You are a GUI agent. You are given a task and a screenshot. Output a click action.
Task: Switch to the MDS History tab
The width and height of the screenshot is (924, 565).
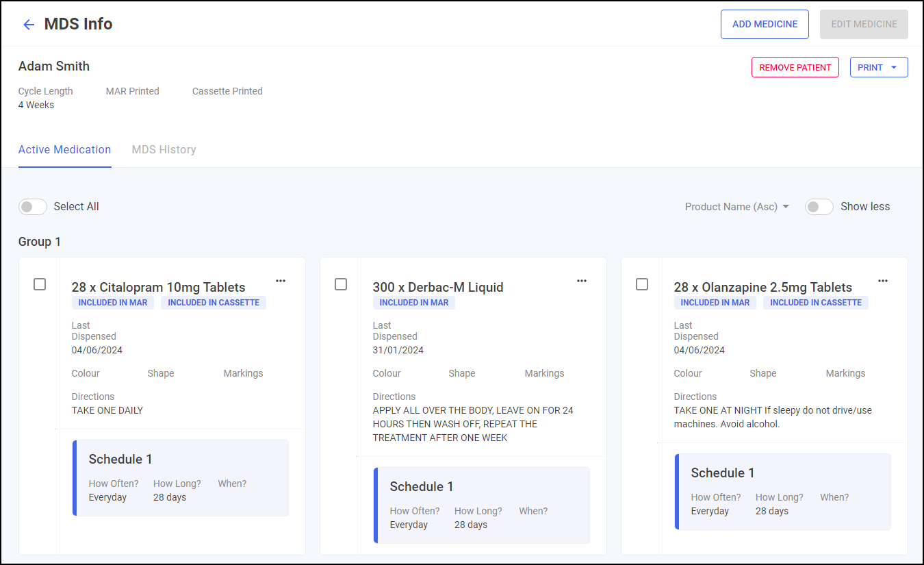pyautogui.click(x=164, y=150)
